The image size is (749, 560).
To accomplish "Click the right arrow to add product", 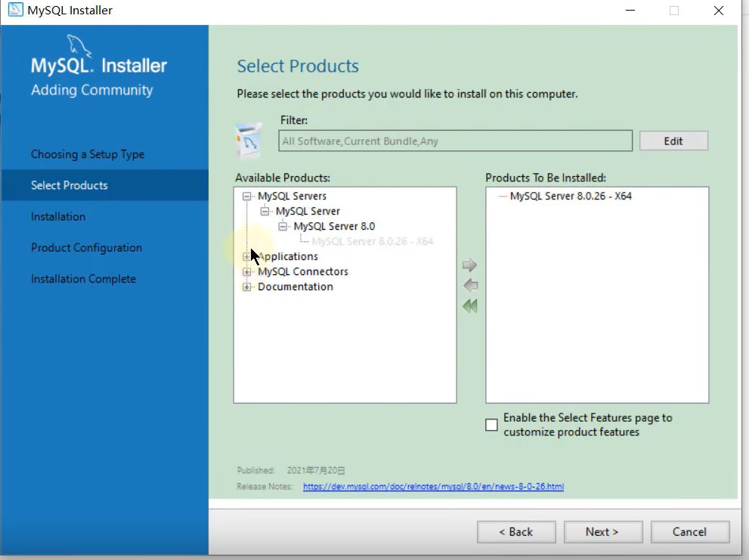I will [469, 265].
